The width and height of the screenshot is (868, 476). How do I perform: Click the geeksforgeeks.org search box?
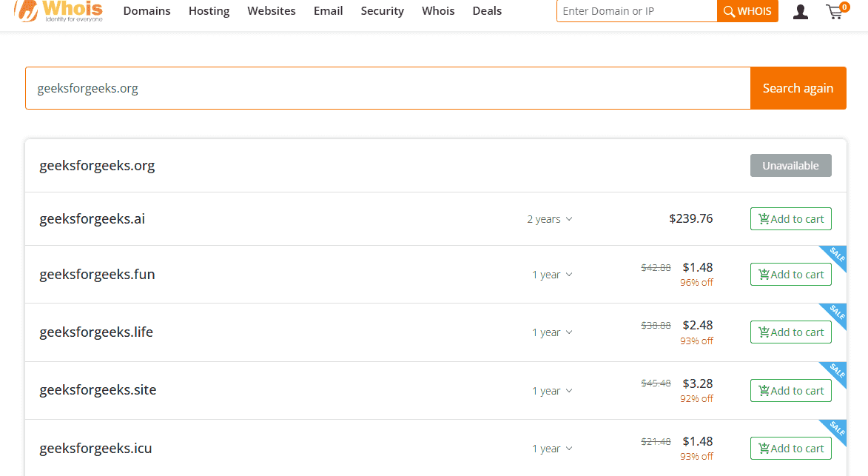point(388,88)
